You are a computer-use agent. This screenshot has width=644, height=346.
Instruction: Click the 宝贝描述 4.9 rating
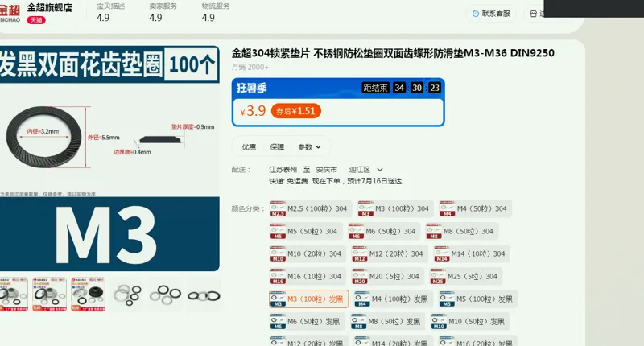pyautogui.click(x=110, y=12)
